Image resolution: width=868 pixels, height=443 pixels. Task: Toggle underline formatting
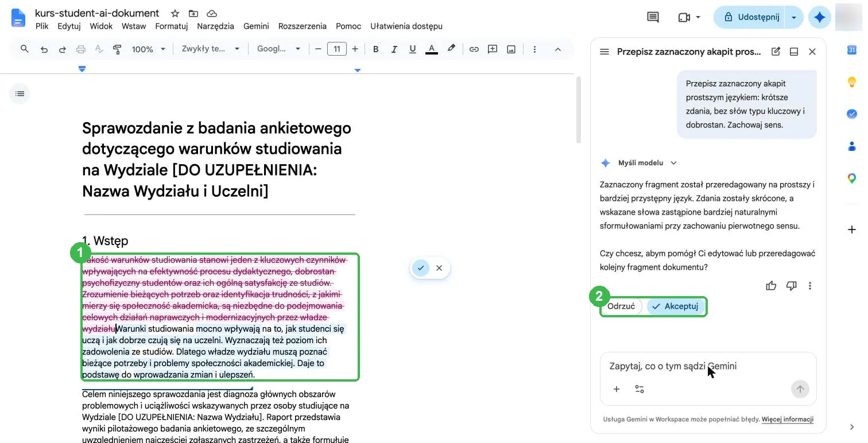(x=412, y=49)
